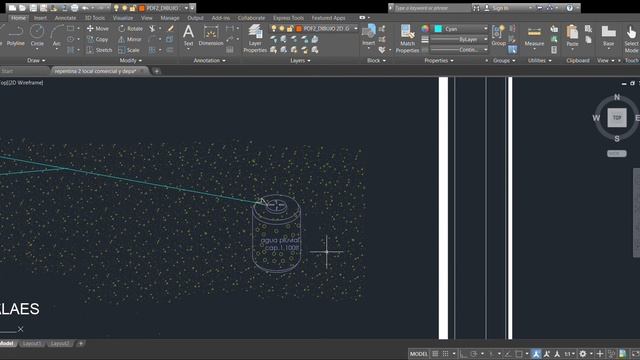The height and width of the screenshot is (360, 640).
Task: Click the Group tool
Action: click(498, 35)
